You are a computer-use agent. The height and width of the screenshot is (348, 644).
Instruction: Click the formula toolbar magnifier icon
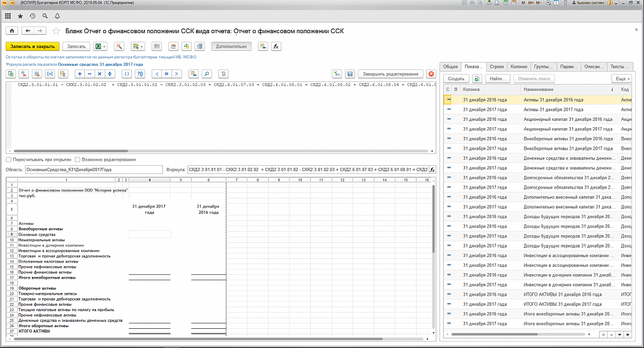click(x=207, y=74)
